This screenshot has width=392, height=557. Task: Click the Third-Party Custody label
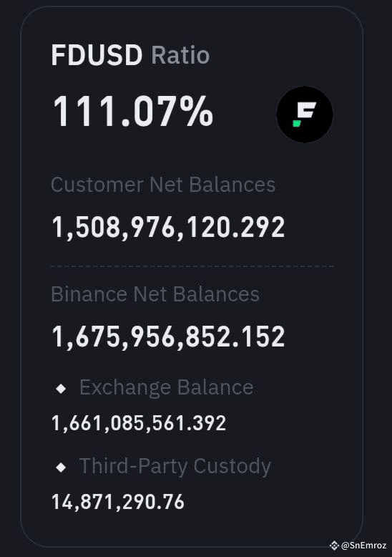click(x=175, y=466)
